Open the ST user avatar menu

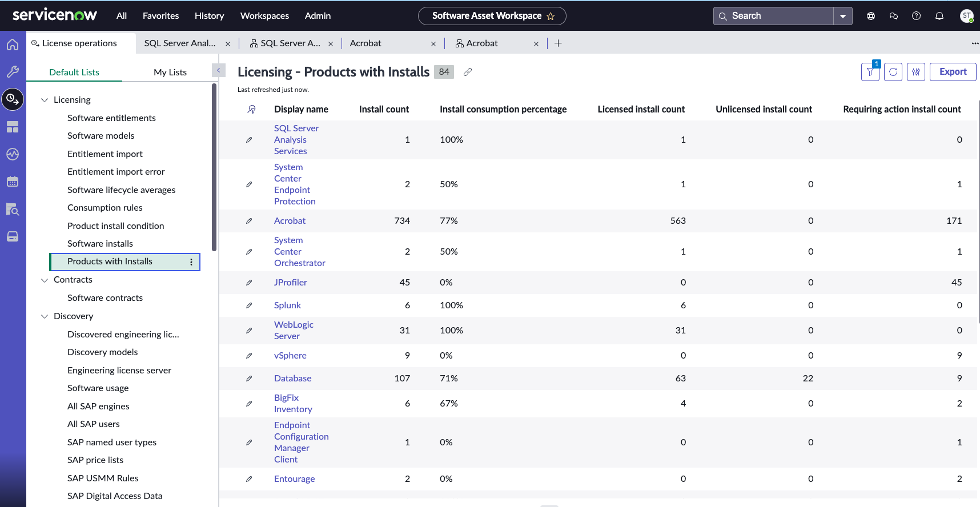967,16
